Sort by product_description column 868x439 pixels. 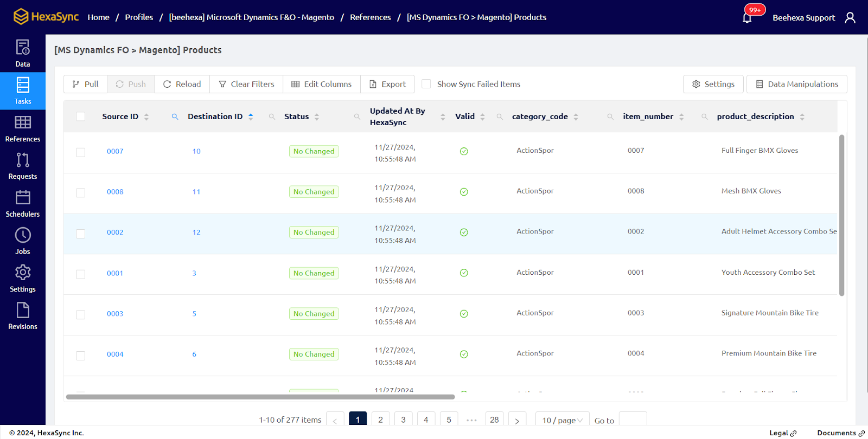click(802, 117)
